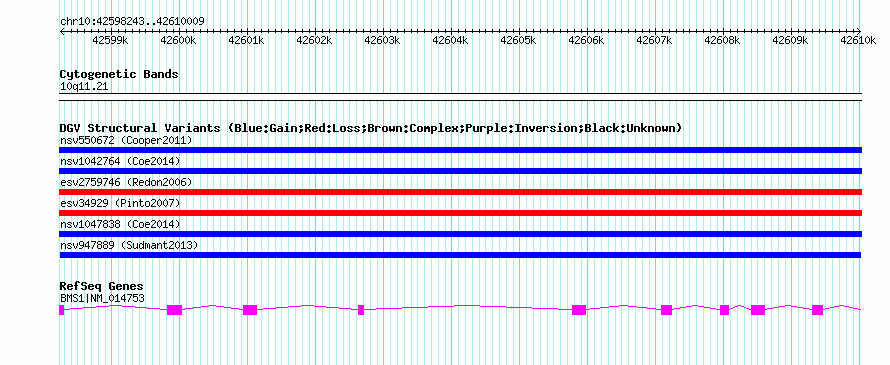Click the BMS1 exon block near 42608k
The height and width of the screenshot is (365, 890).
(x=724, y=310)
